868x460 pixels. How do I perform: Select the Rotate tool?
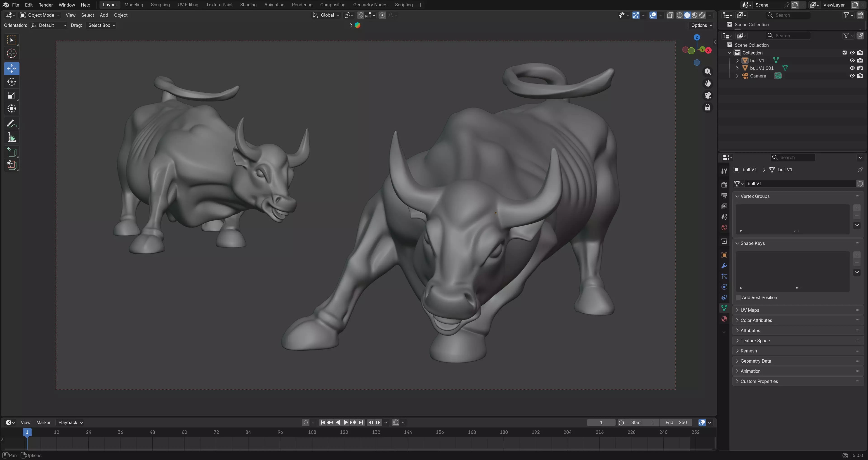(12, 82)
